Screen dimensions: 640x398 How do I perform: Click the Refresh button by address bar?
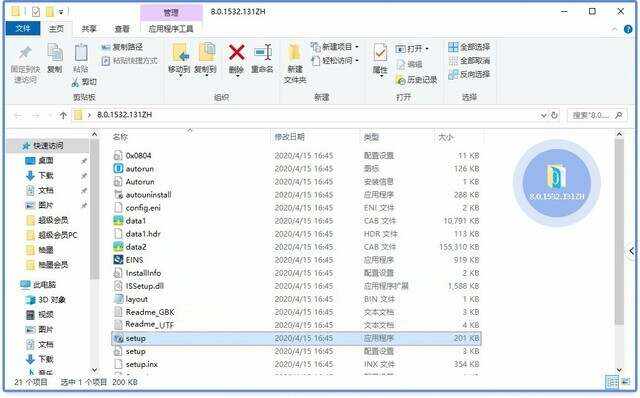[554, 116]
